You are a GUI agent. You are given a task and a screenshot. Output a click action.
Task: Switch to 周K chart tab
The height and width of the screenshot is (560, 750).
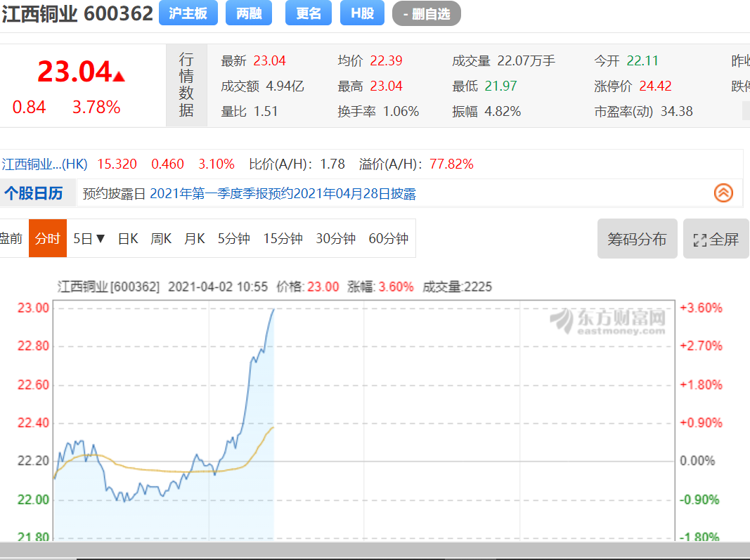(161, 238)
